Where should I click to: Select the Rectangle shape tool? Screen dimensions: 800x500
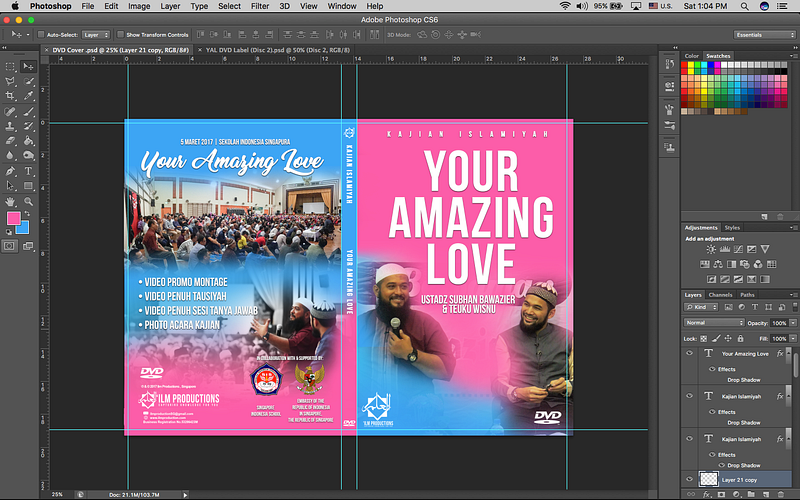(x=29, y=186)
